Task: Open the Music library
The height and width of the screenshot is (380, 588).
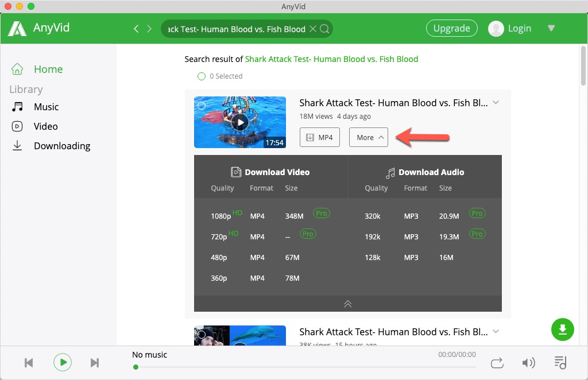Action: [x=35, y=107]
